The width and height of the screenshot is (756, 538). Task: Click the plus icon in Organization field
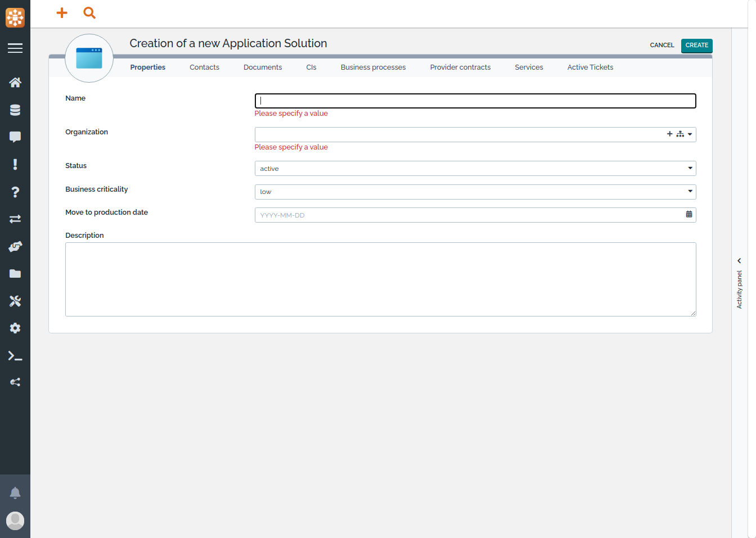(x=669, y=134)
